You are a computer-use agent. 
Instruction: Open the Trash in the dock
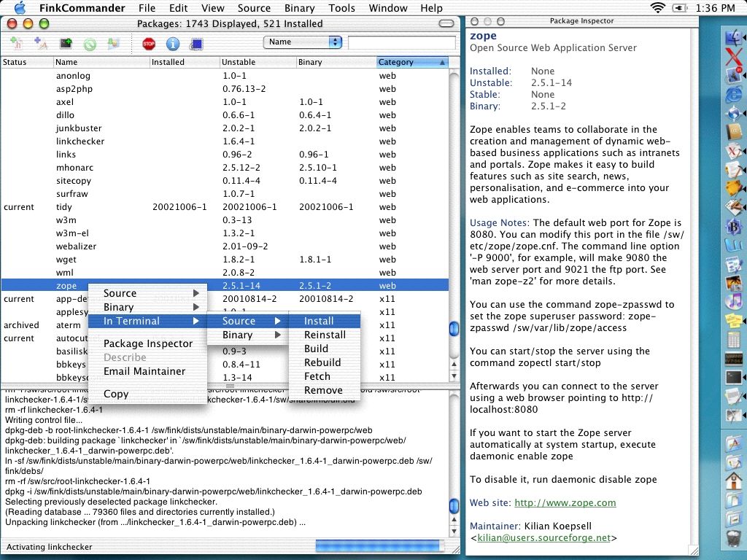(x=734, y=537)
